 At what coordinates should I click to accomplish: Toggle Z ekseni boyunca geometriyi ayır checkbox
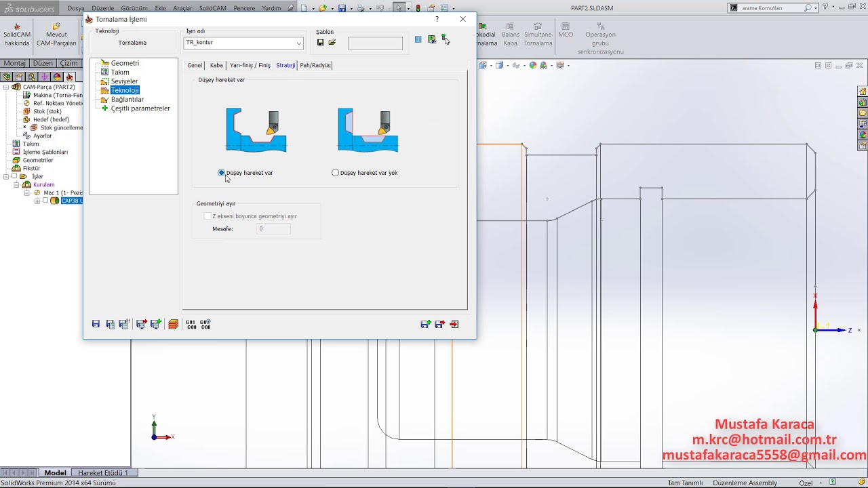(x=208, y=216)
